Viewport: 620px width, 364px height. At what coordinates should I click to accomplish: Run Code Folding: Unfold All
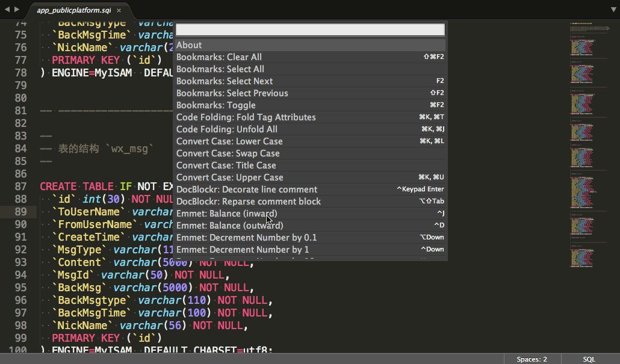[310, 129]
